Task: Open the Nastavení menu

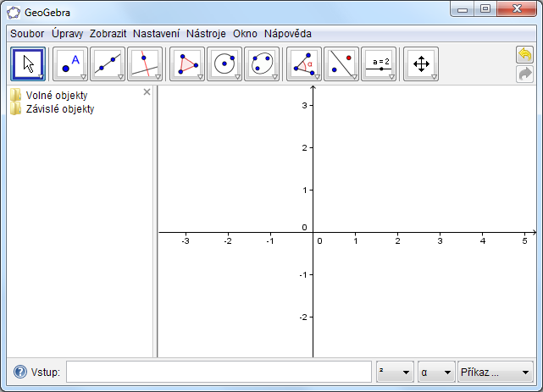Action: click(x=156, y=34)
